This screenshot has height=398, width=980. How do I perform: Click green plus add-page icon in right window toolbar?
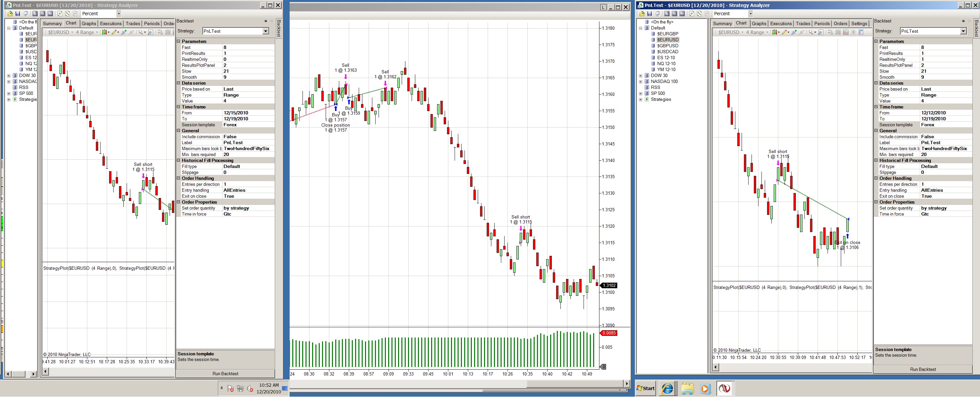point(692,14)
